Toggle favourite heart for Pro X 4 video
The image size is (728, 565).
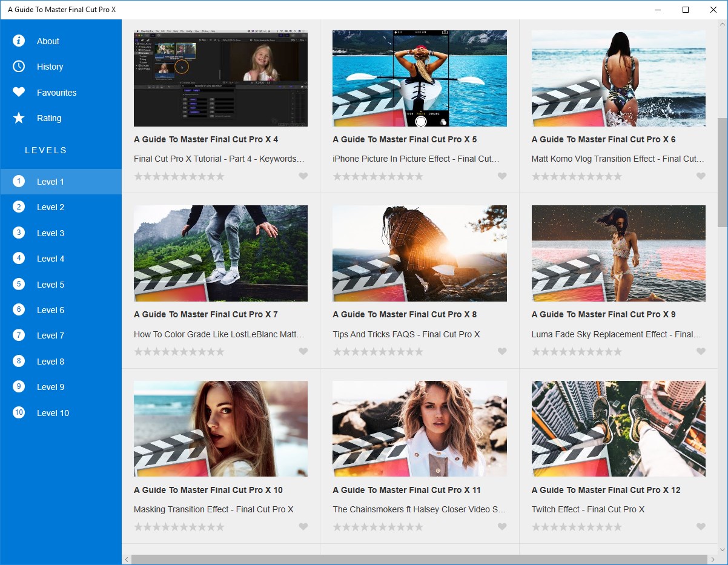coord(303,176)
